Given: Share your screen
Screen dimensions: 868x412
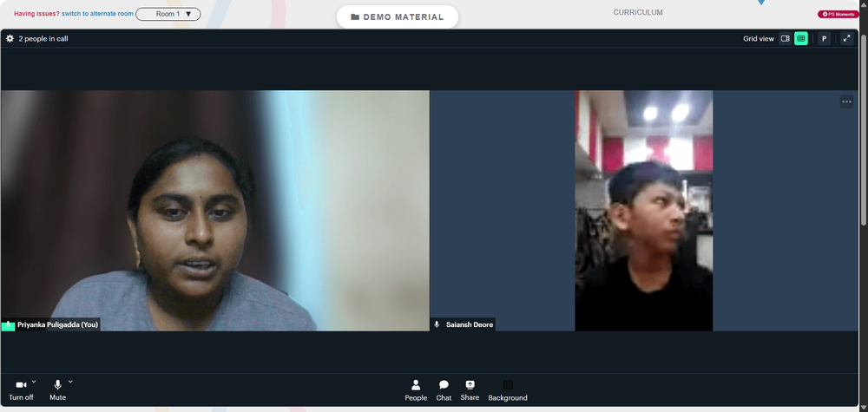Looking at the screenshot, I should click(x=470, y=390).
